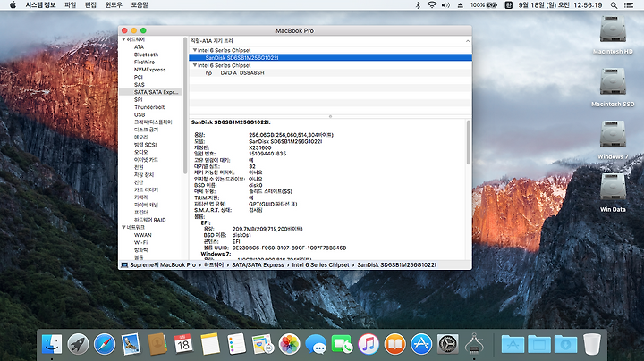Click Bluetooth status icon in menu bar
Image resolution: width=644 pixels, height=361 pixels.
pos(418,5)
